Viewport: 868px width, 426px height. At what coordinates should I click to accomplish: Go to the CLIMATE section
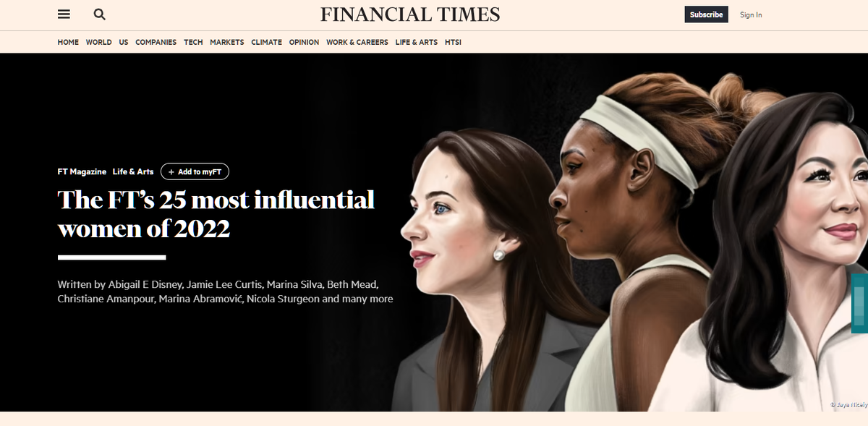pyautogui.click(x=266, y=42)
